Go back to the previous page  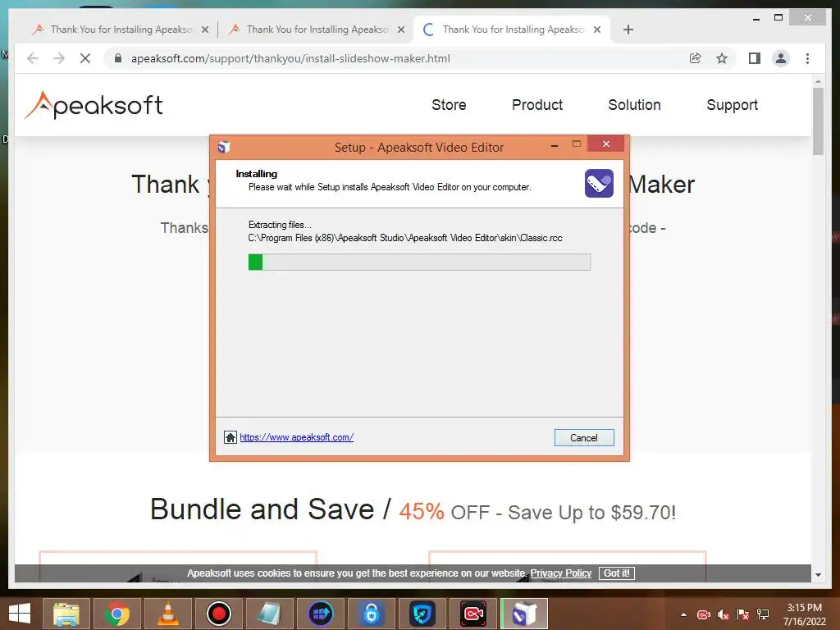pos(33,58)
